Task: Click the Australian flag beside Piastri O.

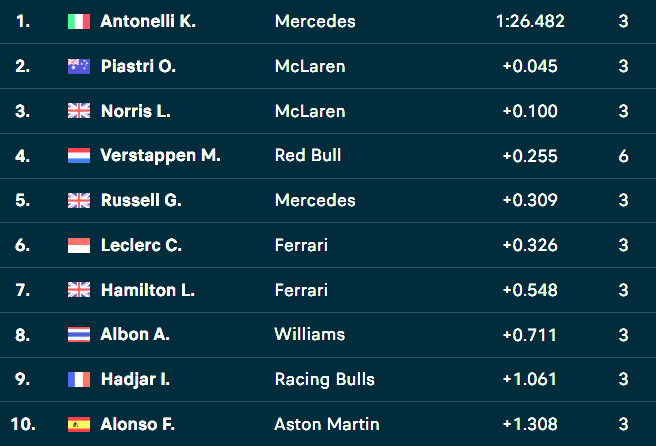Action: tap(79, 66)
